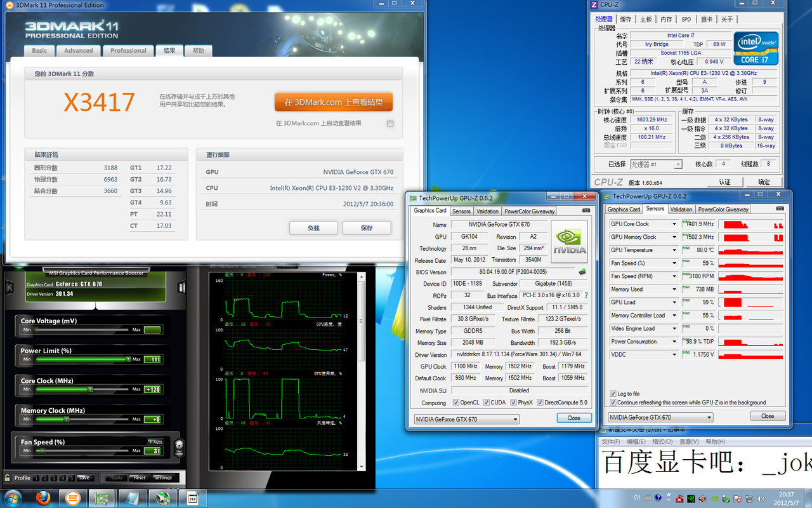Switch to the Advanced tab in 3DMark
Image resolution: width=812 pixels, height=508 pixels.
[79, 51]
